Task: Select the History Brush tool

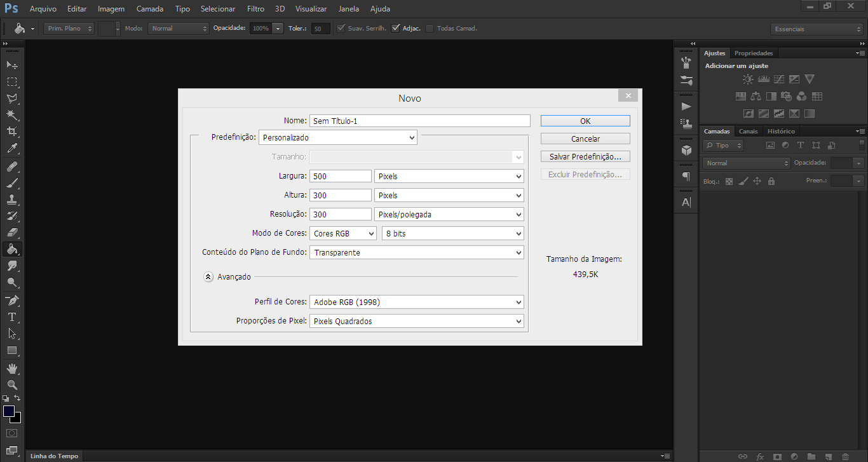Action: coord(12,216)
